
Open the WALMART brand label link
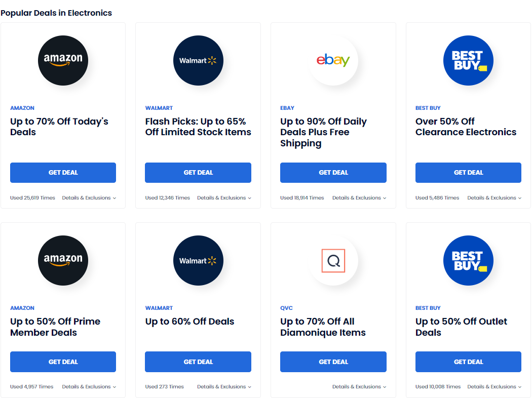click(x=159, y=108)
